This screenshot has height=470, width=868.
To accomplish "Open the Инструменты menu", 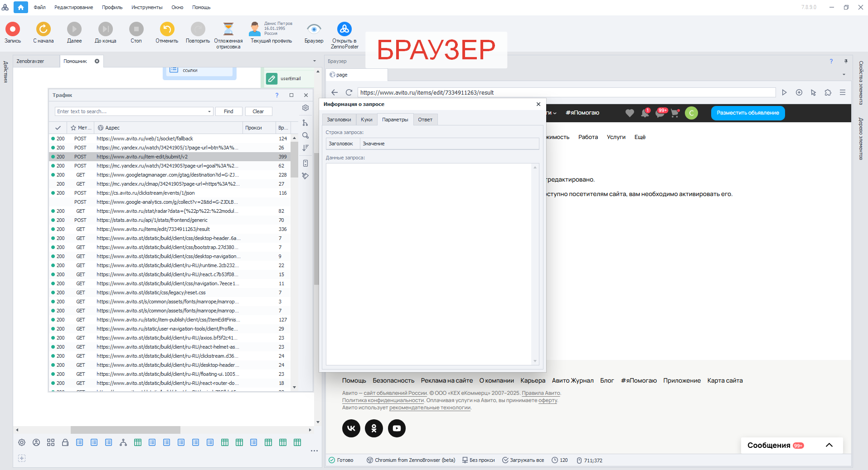I will (x=147, y=7).
